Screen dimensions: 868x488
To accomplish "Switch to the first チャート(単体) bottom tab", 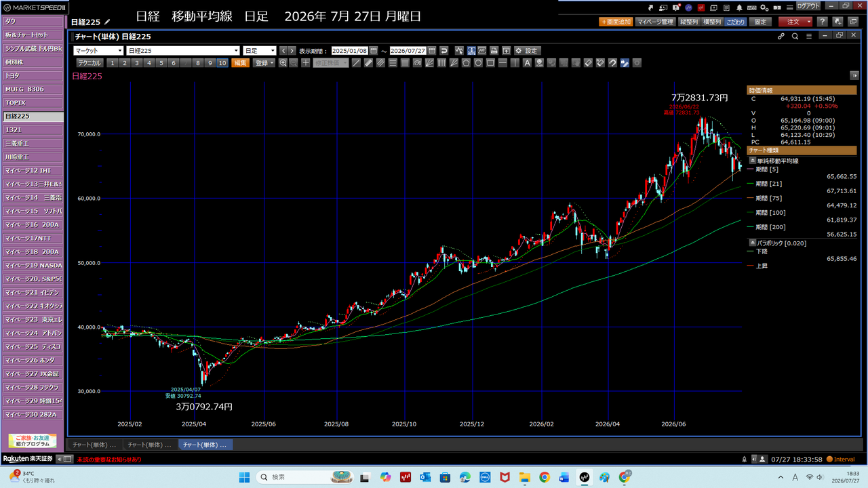I will coord(95,445).
